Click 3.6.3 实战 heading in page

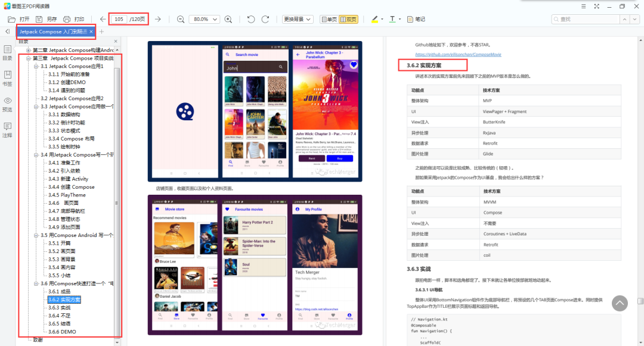click(419, 269)
